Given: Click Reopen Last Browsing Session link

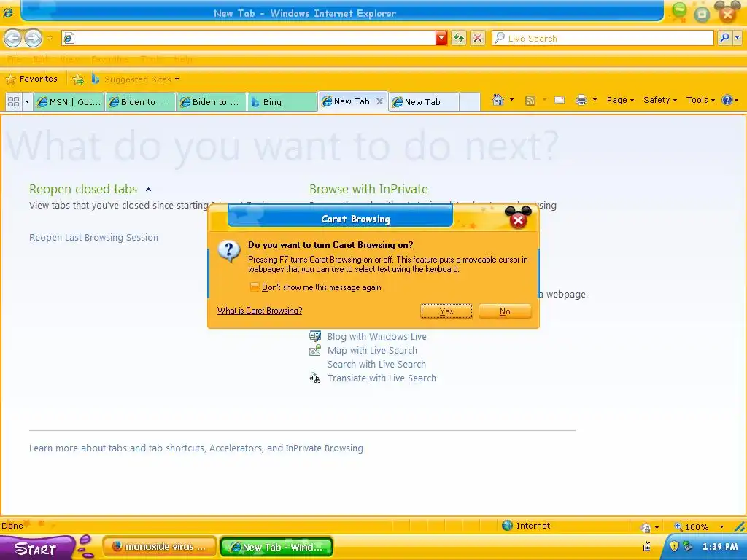Looking at the screenshot, I should [93, 237].
